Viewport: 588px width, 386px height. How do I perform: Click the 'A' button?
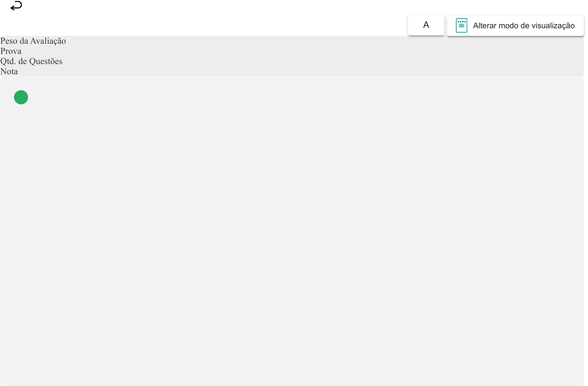coord(426,25)
